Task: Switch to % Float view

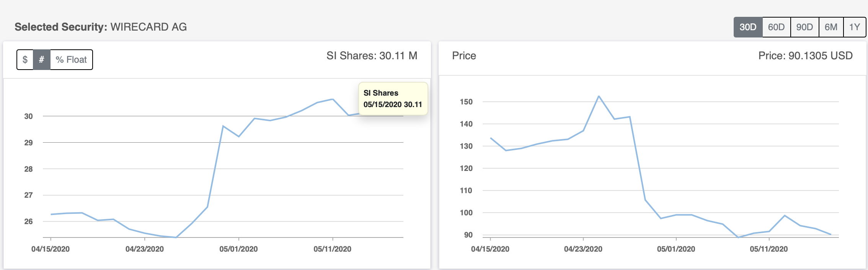Action: point(71,60)
